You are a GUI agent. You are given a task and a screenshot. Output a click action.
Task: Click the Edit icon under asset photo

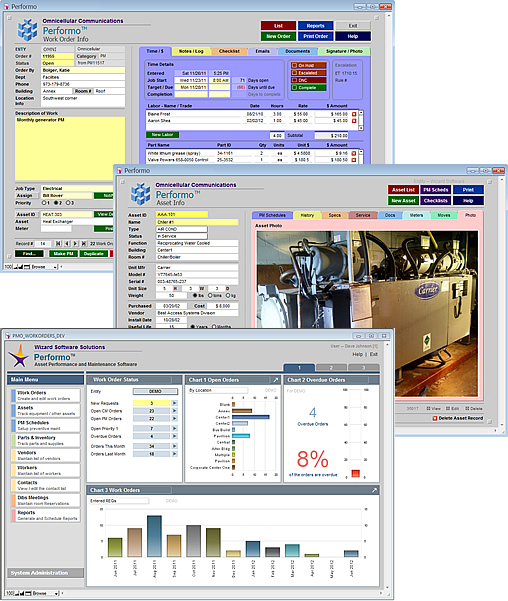coord(447,409)
